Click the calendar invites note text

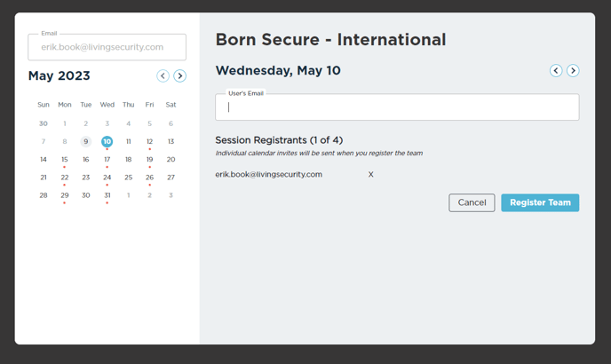(x=319, y=154)
